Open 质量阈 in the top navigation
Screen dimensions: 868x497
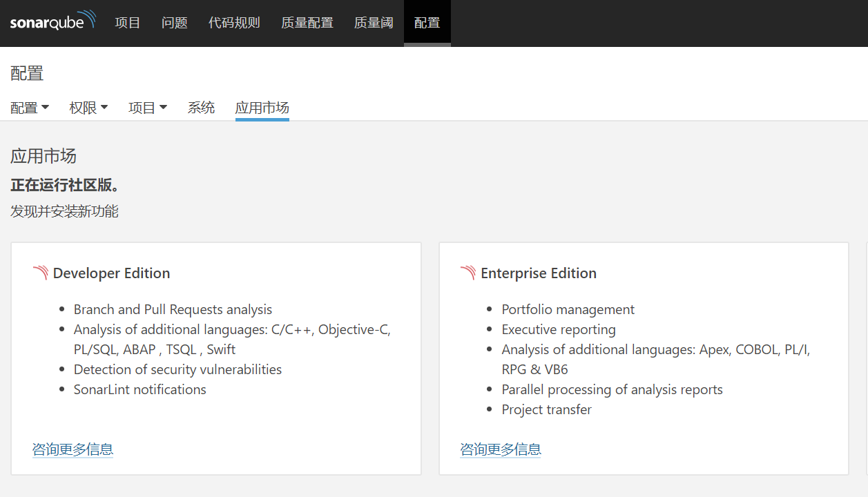click(374, 23)
